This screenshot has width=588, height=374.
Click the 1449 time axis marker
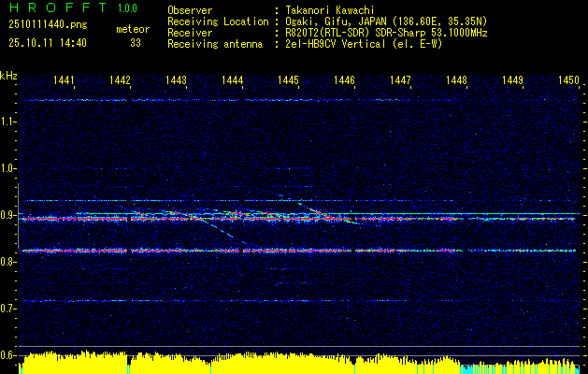click(512, 79)
